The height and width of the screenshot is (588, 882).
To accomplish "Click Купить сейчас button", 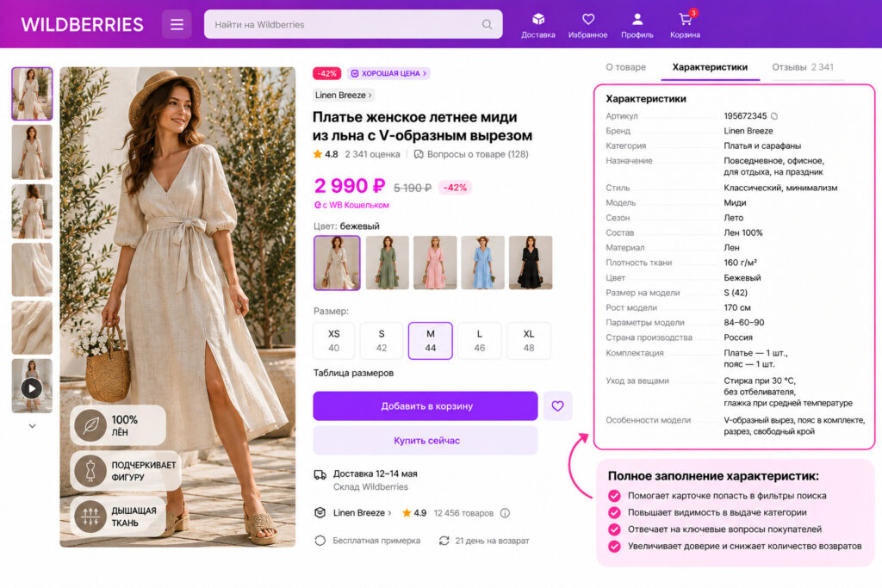I will (425, 441).
